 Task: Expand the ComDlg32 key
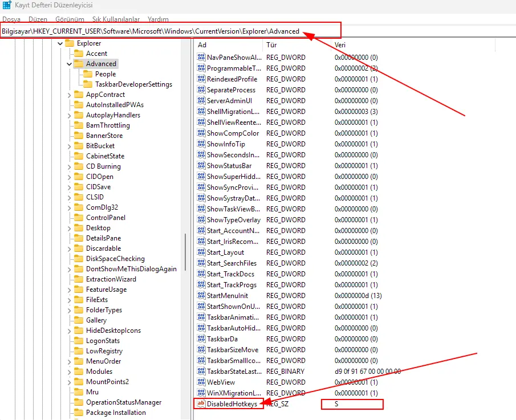[69, 208]
